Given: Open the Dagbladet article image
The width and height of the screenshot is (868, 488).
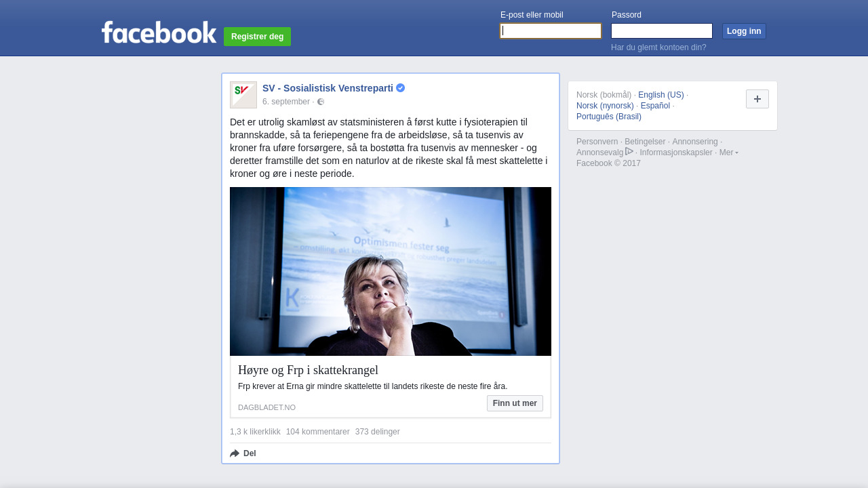Looking at the screenshot, I should pyautogui.click(x=391, y=271).
